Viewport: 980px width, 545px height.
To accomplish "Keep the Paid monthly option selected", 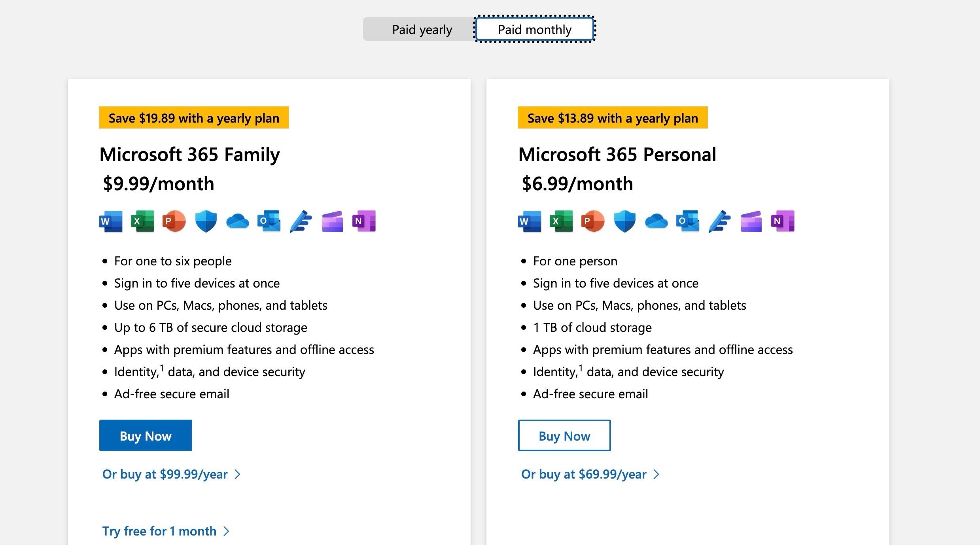I will (534, 29).
